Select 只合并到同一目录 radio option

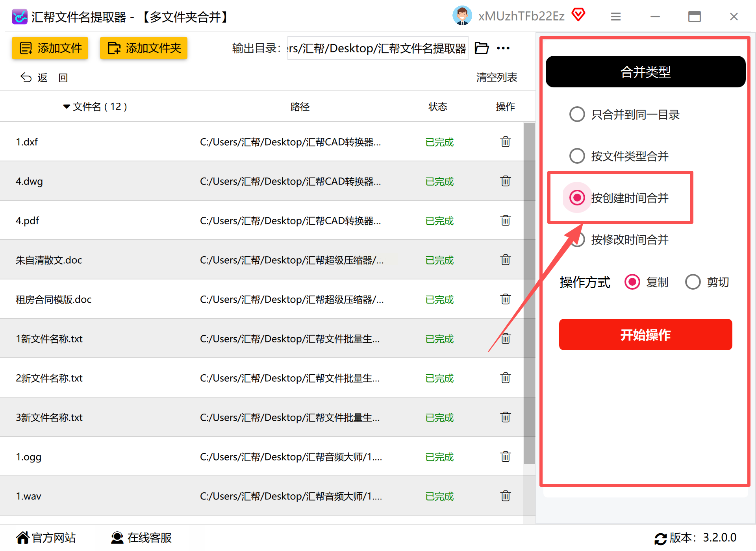coord(577,115)
